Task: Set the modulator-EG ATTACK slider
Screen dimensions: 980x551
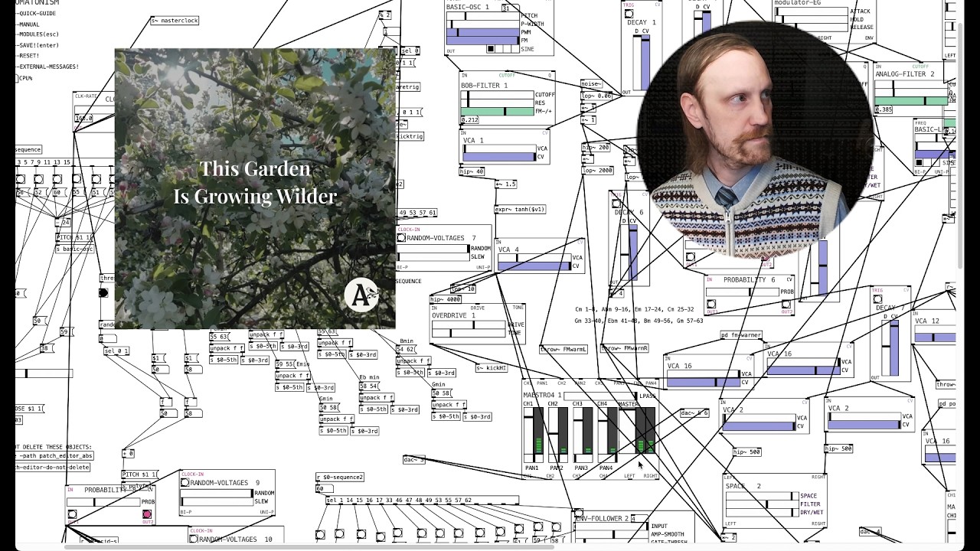Action: point(811,11)
